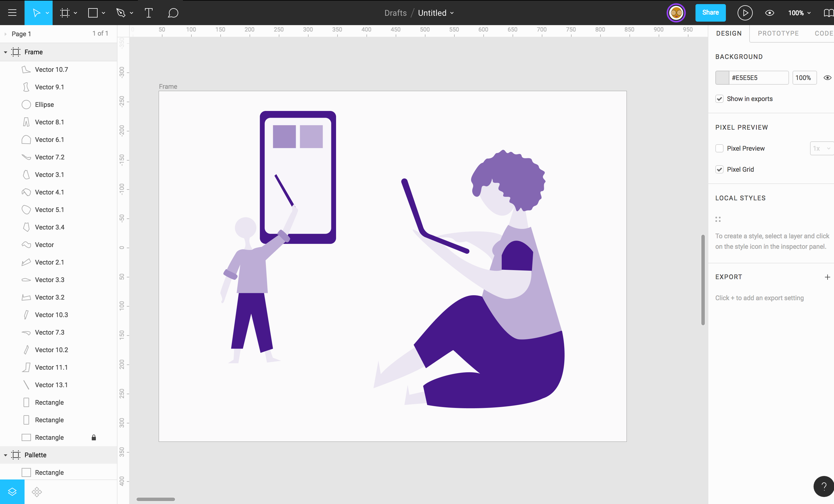Uncheck Show in exports checkbox
The height and width of the screenshot is (504, 834).
pyautogui.click(x=719, y=99)
